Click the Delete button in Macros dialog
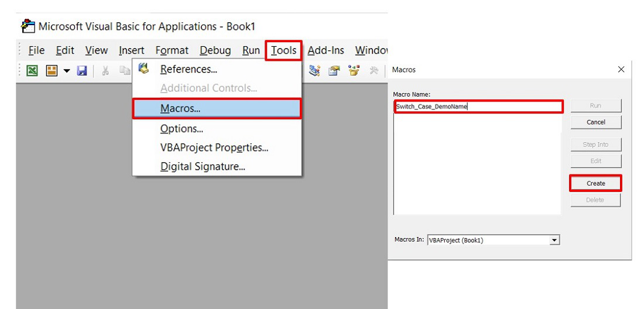 [595, 200]
